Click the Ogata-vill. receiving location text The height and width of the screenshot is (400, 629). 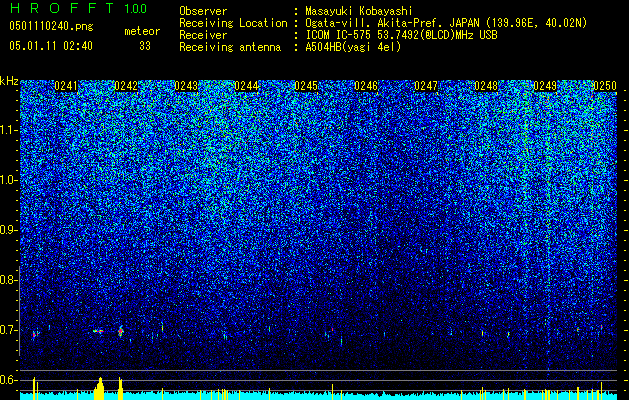[446, 23]
